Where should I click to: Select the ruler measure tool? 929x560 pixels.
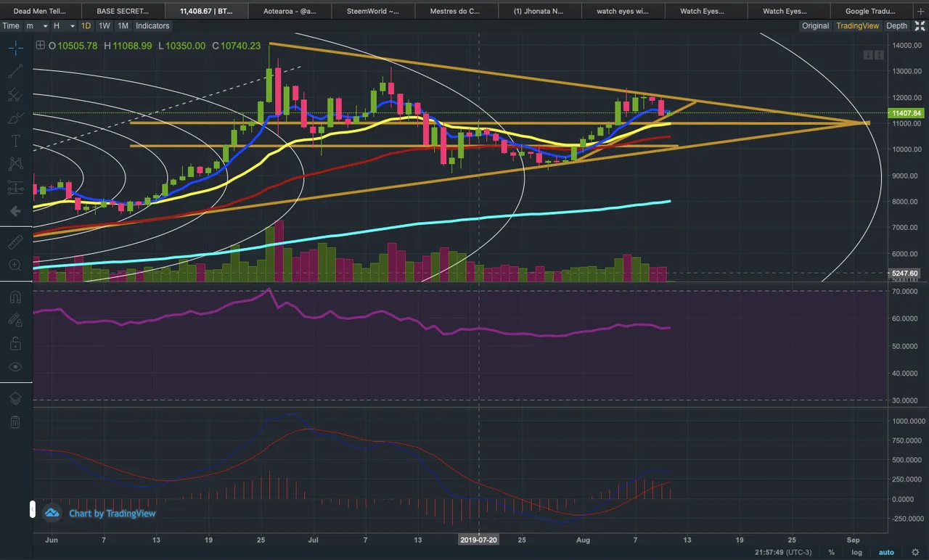(x=15, y=242)
